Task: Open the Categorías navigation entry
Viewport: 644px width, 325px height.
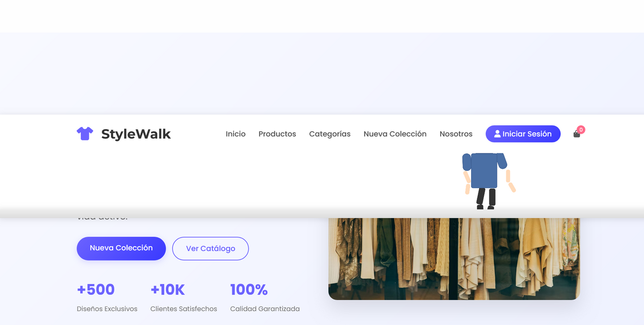Action: pyautogui.click(x=330, y=134)
